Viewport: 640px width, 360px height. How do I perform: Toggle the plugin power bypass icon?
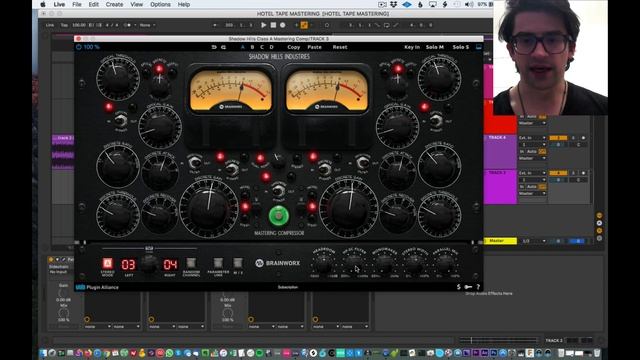coord(79,47)
